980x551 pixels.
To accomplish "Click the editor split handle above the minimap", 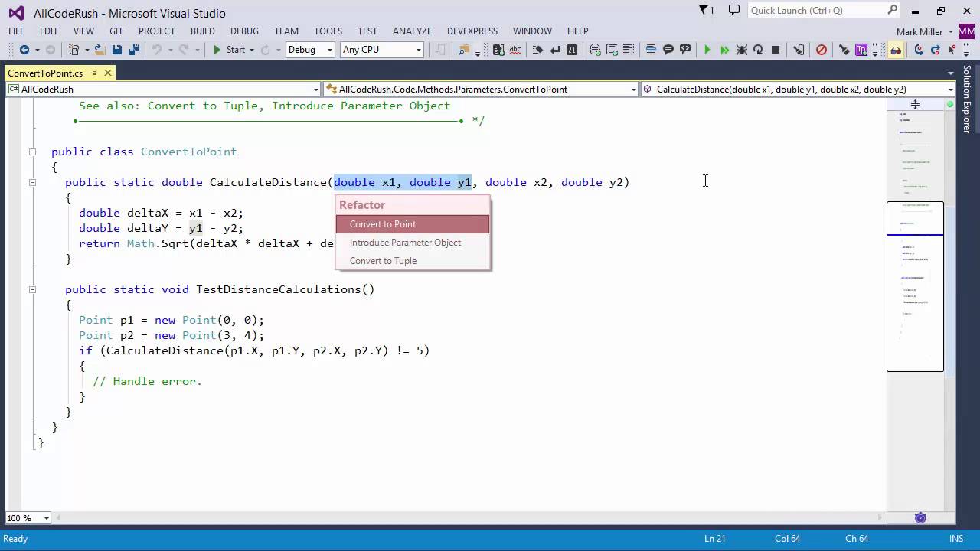I will pos(915,104).
